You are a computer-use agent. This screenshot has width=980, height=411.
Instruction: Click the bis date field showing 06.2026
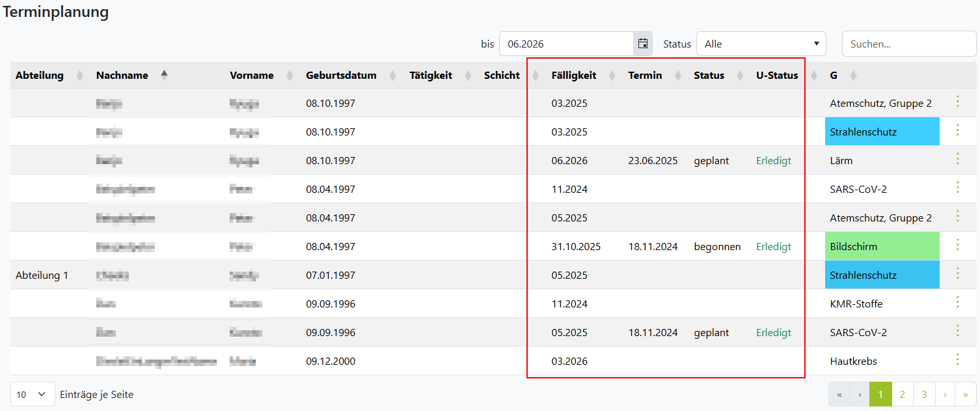click(x=566, y=44)
